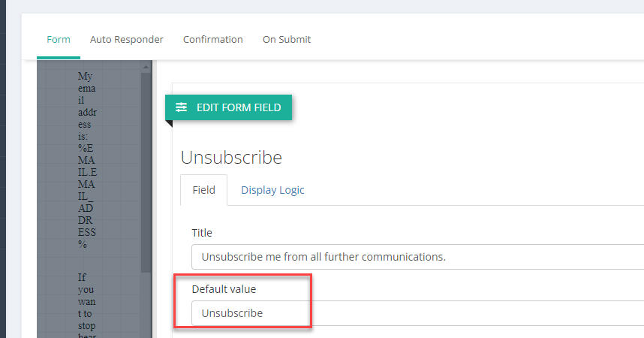Select the Field sub-tab
Viewport: 644px width, 338px height.
[x=203, y=190]
